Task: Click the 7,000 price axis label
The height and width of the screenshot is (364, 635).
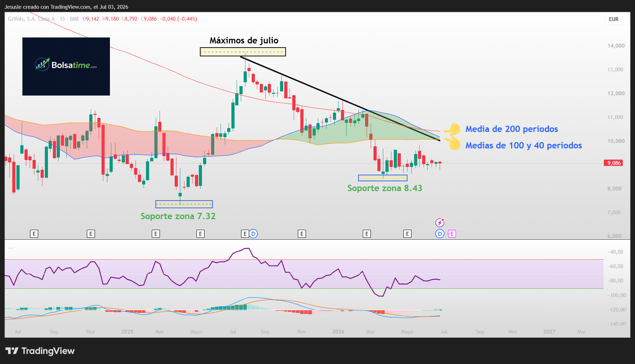Action: point(614,212)
